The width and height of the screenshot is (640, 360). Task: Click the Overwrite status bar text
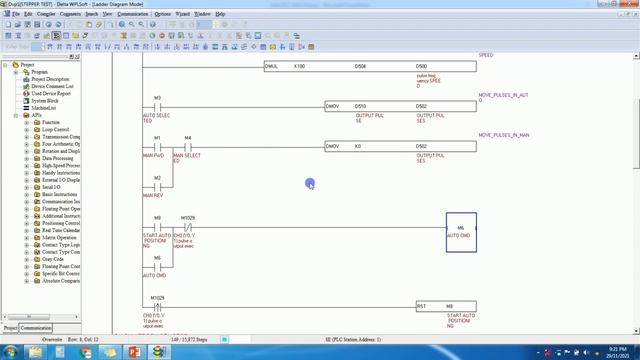pos(52,340)
